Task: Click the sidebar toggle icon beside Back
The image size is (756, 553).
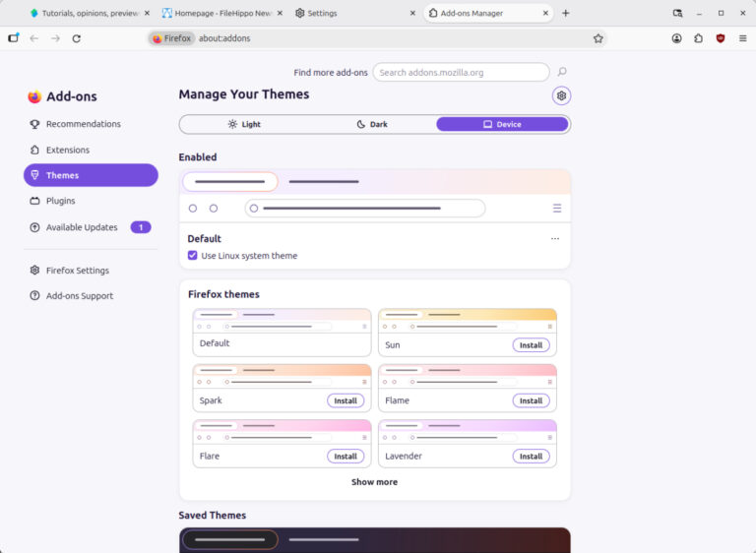Action: 13,37
